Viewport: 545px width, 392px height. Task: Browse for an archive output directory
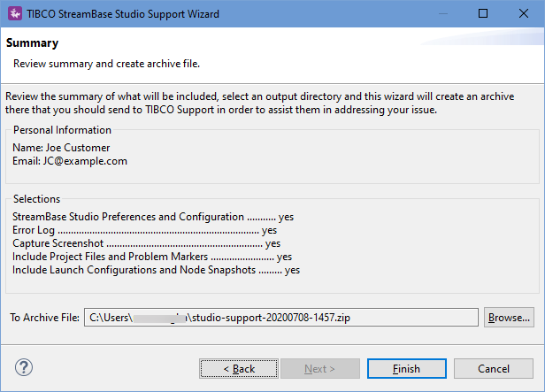(x=509, y=317)
